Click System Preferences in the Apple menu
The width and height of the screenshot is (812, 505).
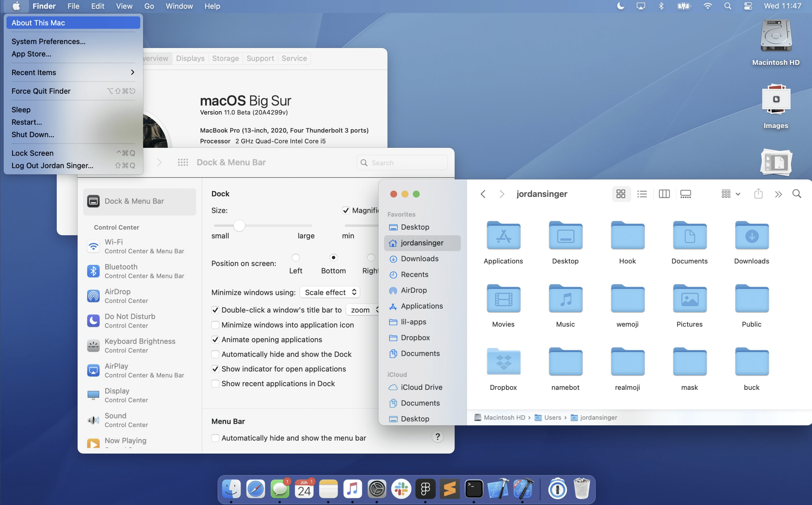pos(48,41)
